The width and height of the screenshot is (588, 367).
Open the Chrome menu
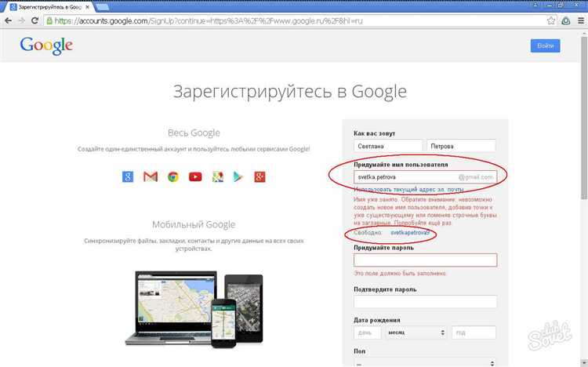580,21
